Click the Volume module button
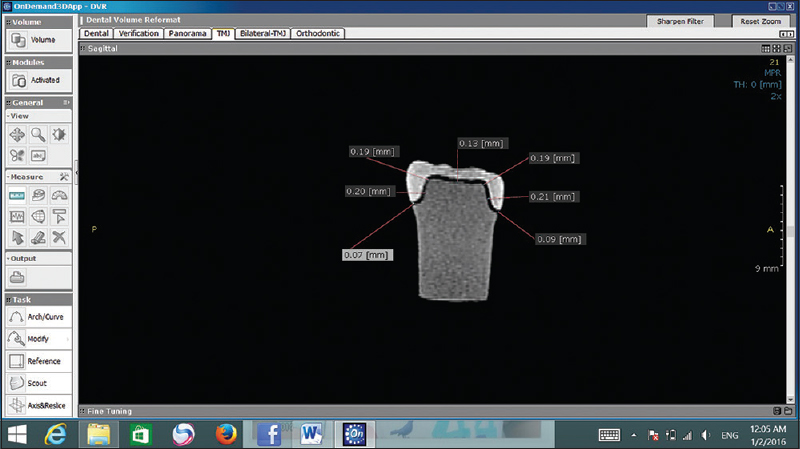The width and height of the screenshot is (800, 449). click(36, 41)
